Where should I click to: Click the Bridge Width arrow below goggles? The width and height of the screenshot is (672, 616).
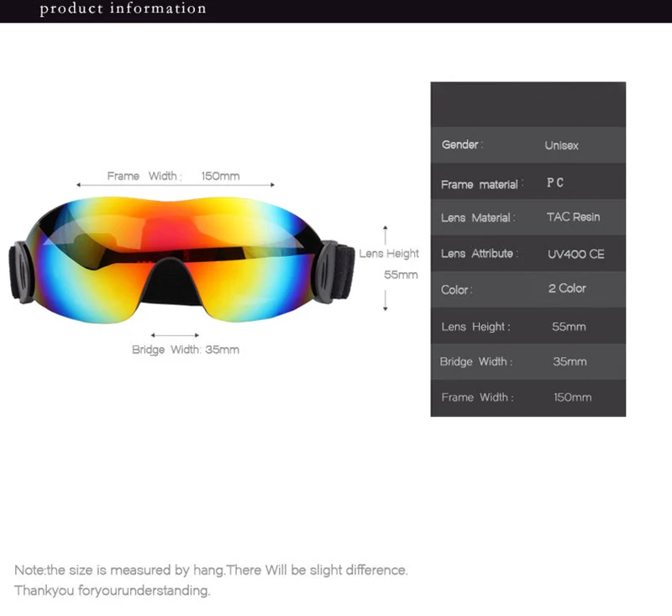[175, 335]
